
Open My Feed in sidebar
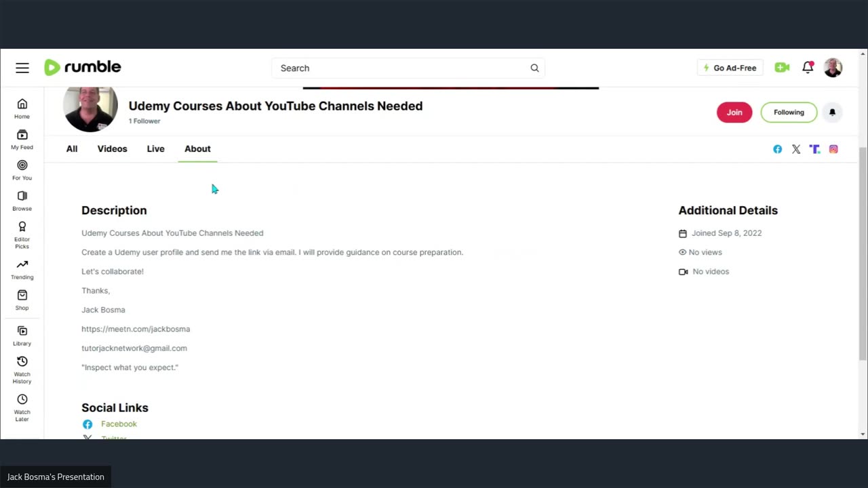tap(22, 139)
